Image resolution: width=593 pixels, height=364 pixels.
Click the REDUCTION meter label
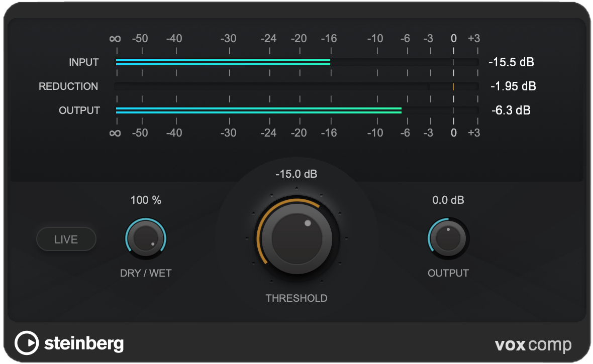(x=68, y=86)
